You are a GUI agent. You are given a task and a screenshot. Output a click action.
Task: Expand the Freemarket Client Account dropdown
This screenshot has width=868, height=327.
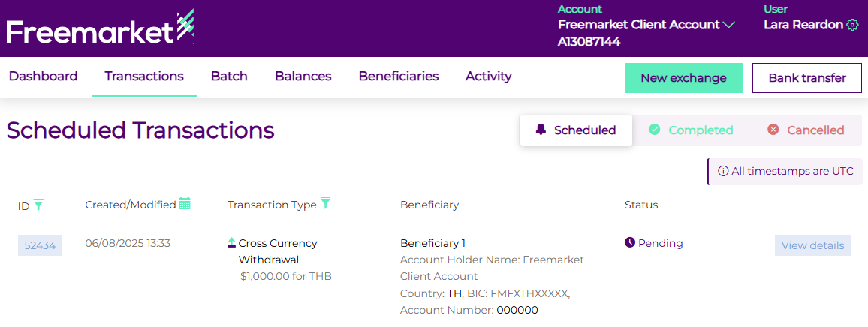click(728, 25)
